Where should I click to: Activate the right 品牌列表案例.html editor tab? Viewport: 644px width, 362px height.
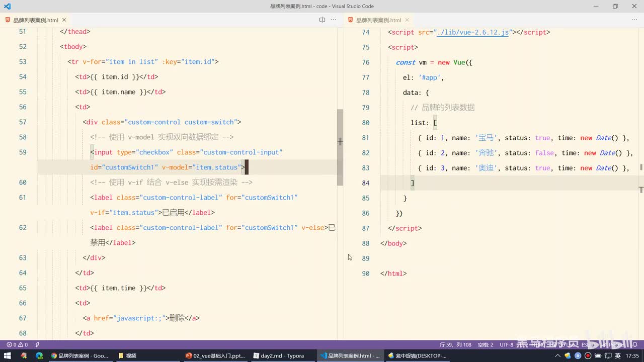coord(379,20)
